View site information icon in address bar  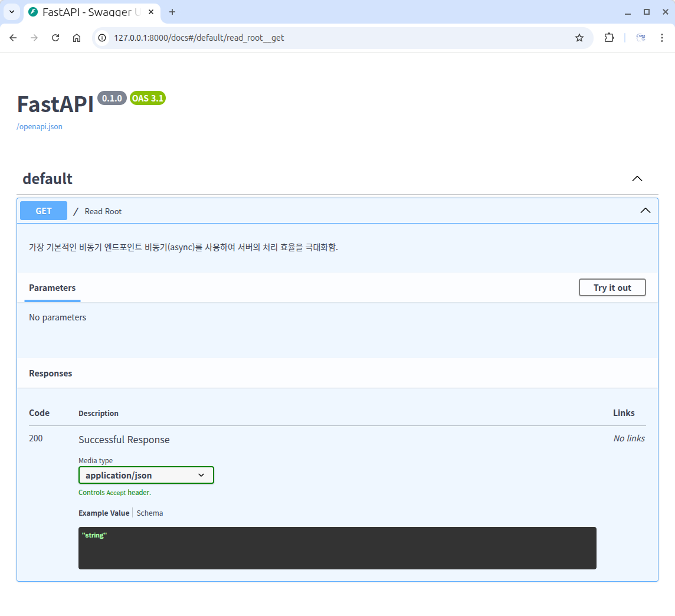click(102, 38)
